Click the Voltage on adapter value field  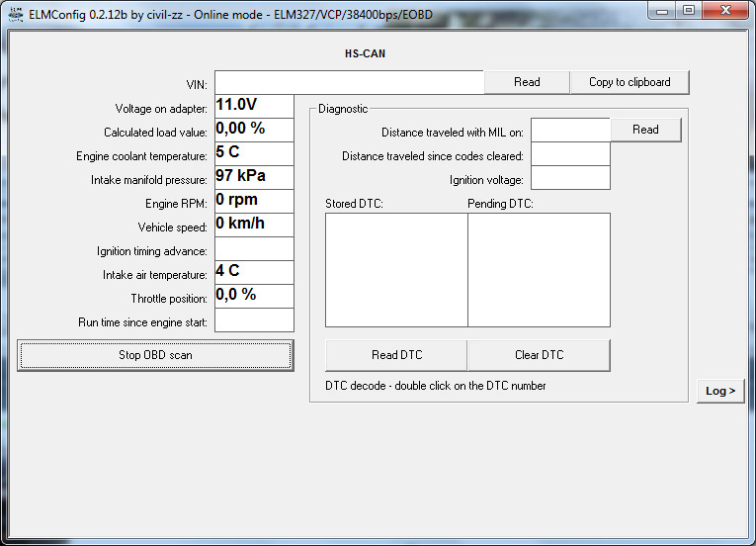pos(254,106)
